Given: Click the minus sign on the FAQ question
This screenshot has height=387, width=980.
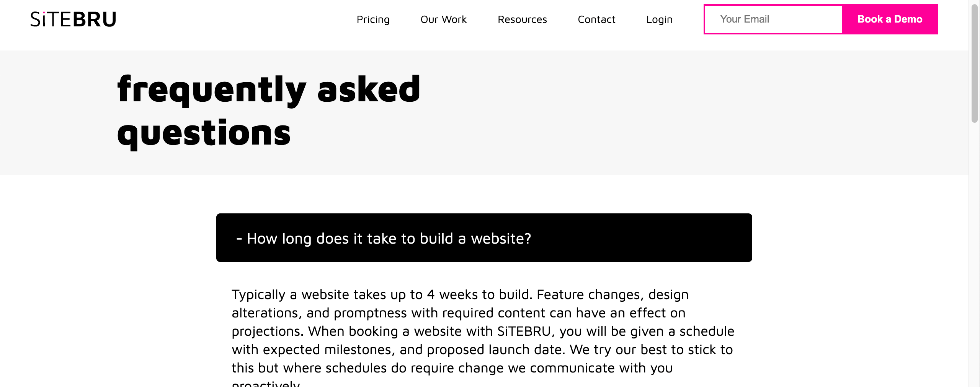Looking at the screenshot, I should click(x=240, y=238).
